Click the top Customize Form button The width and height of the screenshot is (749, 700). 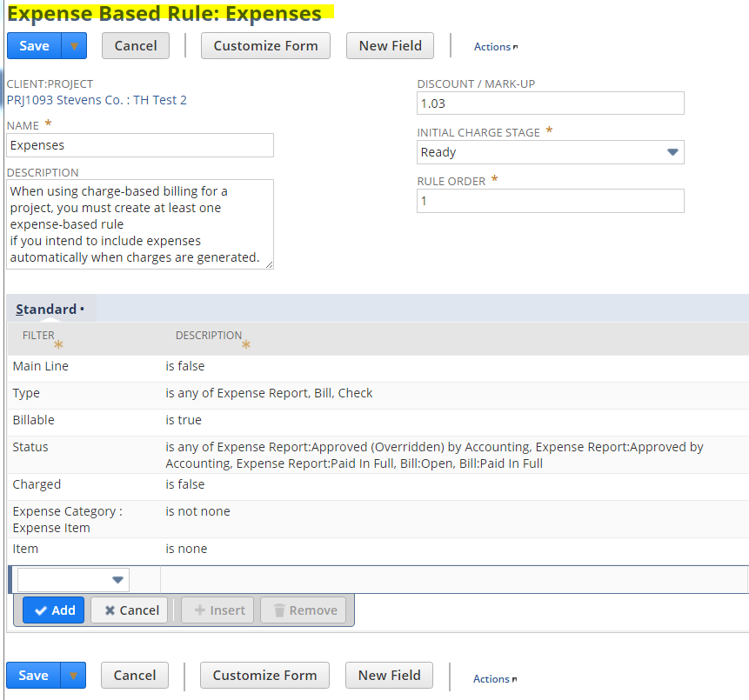pyautogui.click(x=265, y=46)
